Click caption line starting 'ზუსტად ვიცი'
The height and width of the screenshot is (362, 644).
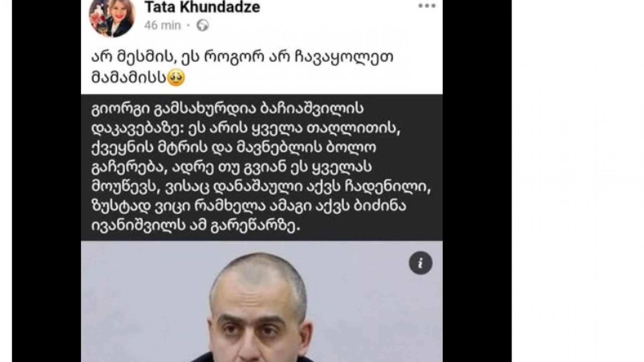249,207
